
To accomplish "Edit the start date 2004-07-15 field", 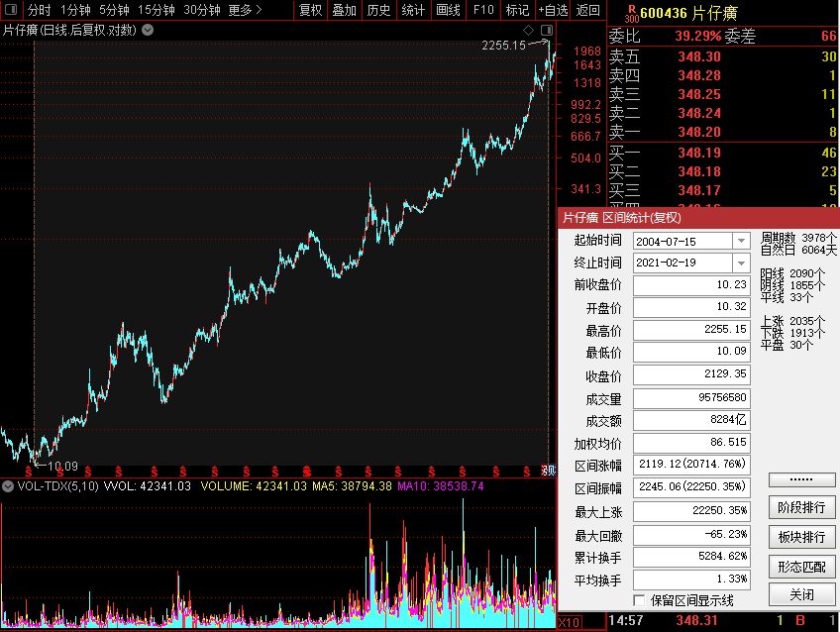I will pyautogui.click(x=682, y=241).
